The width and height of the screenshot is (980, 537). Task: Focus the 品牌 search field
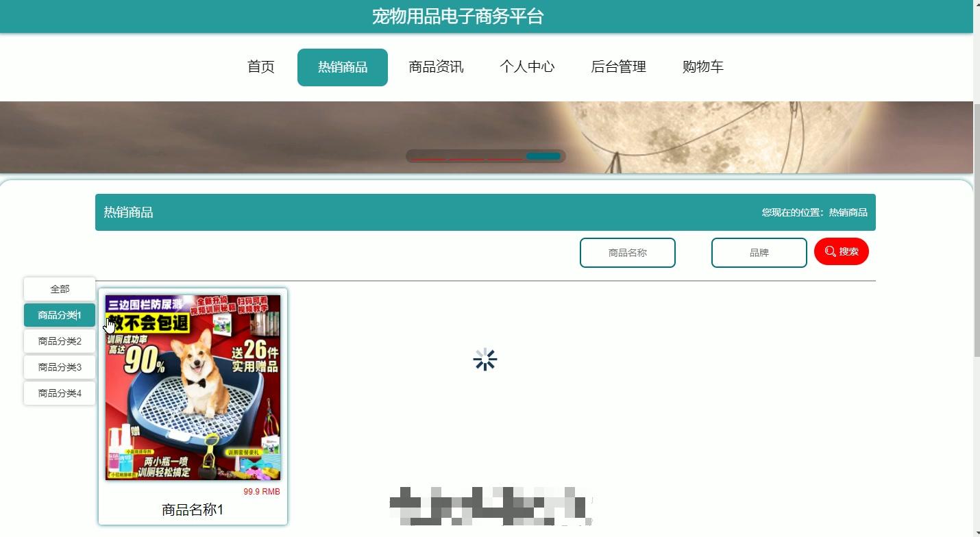[x=759, y=253]
